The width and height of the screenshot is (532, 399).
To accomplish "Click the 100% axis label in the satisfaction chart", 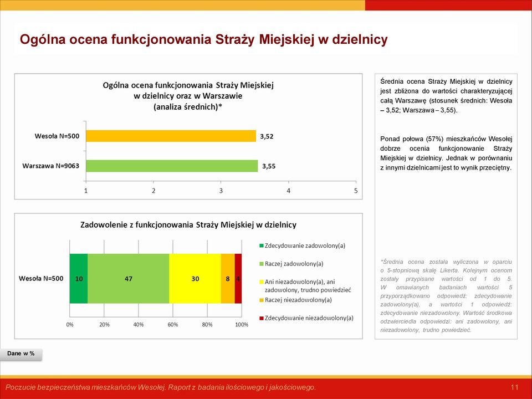I will pyautogui.click(x=242, y=325).
